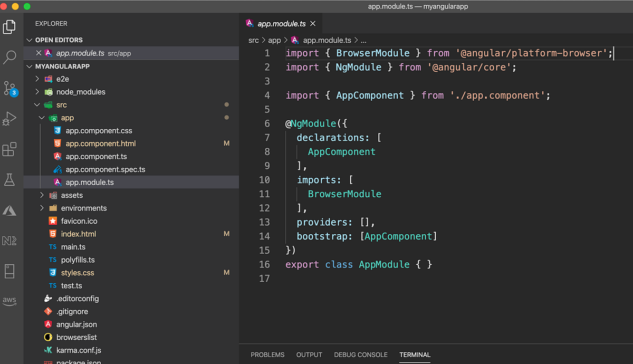Viewport: 633px width, 364px height.
Task: Click the Docker icon in the Activity Bar
Action: click(x=9, y=271)
